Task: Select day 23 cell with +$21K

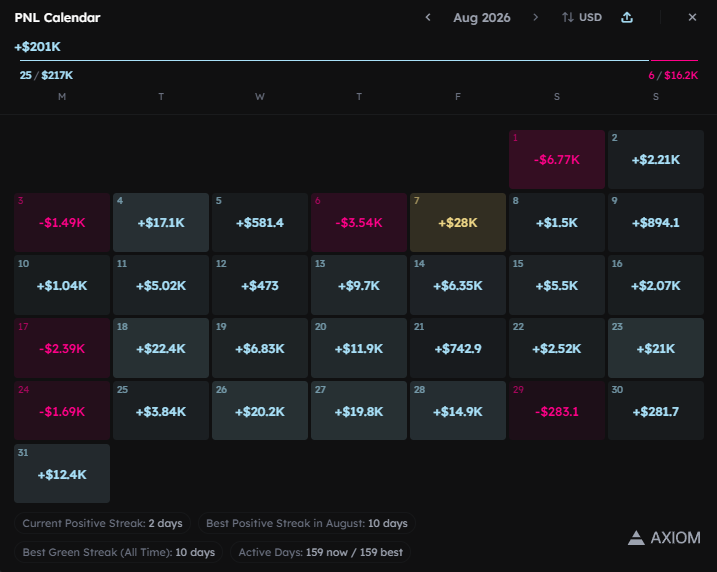Action: pyautogui.click(x=656, y=348)
